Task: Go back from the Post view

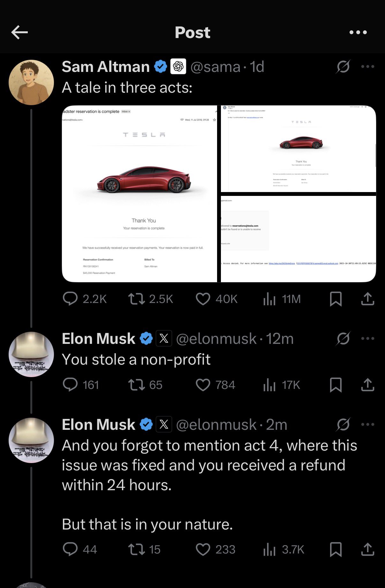Action: point(19,32)
